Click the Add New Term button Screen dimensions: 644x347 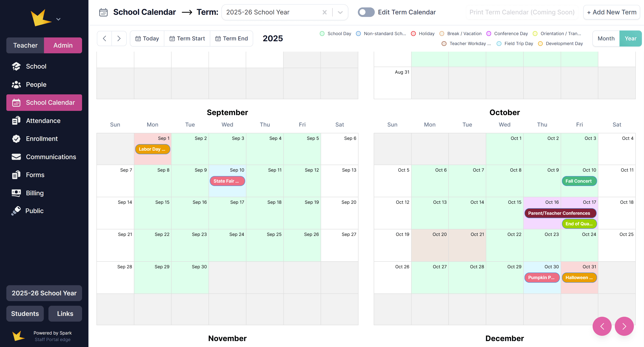click(611, 12)
